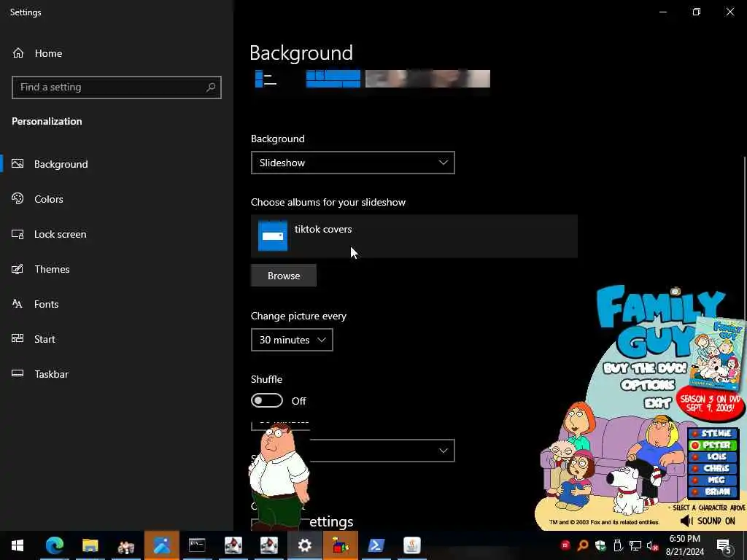
Task: Open the dropdown partly hidden behind Peter
Action: click(x=381, y=451)
